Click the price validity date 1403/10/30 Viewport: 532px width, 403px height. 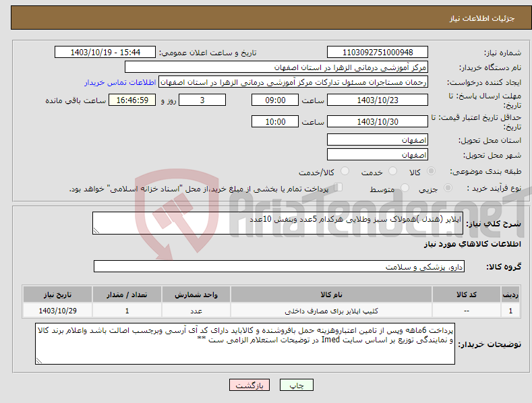pyautogui.click(x=378, y=121)
